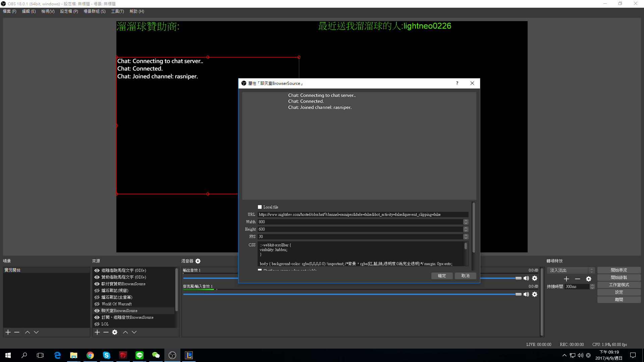The image size is (644, 362).
Task: Remove the selected source with the minus icon in 來源 panel
Action: pos(106,332)
